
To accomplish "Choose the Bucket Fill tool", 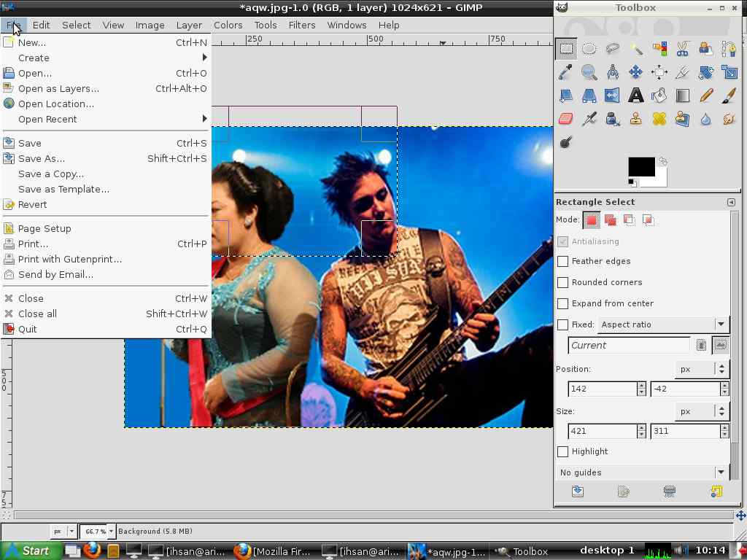I will click(659, 96).
